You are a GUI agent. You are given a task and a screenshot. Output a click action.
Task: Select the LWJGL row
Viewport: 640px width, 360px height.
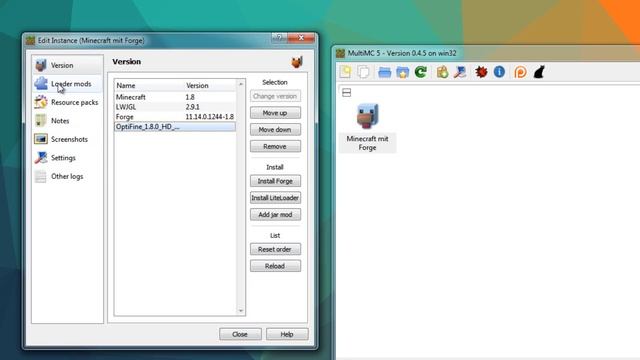tap(175, 107)
